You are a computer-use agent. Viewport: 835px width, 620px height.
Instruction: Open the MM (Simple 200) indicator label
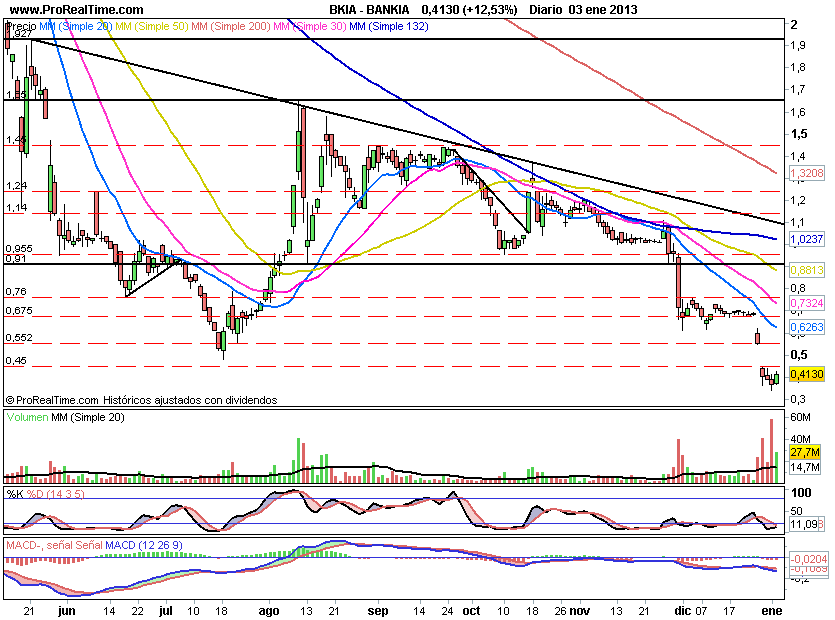[x=232, y=26]
